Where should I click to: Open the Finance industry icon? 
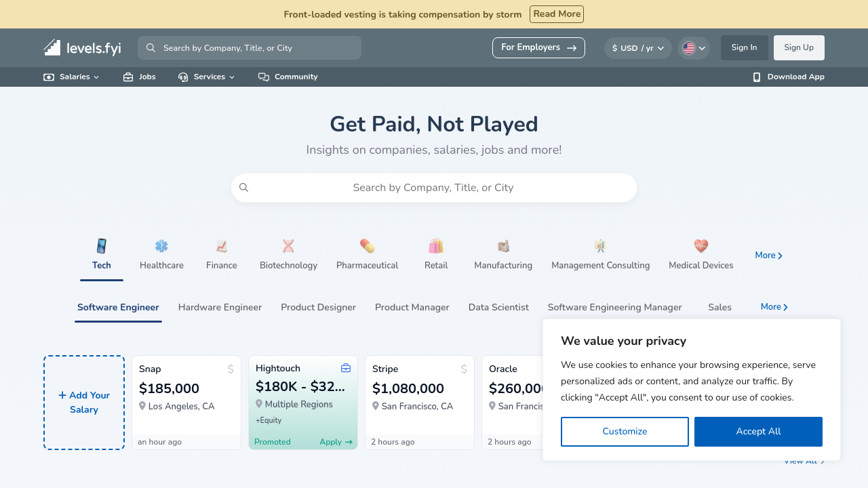coord(221,246)
